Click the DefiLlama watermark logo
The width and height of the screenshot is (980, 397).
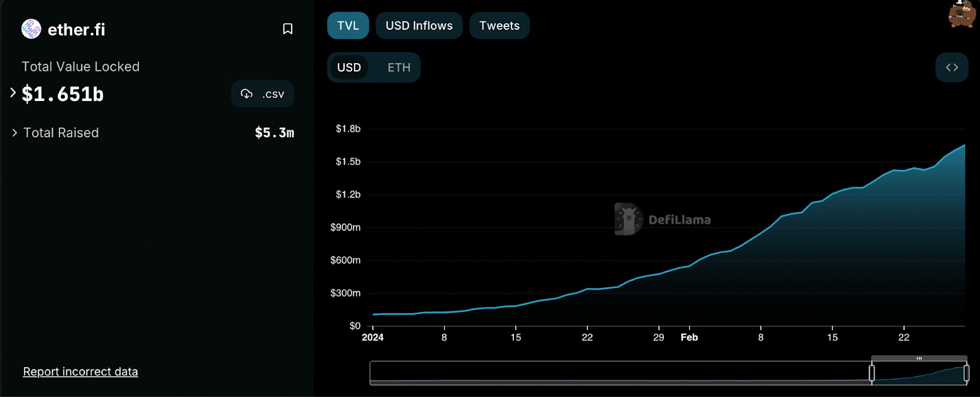628,219
